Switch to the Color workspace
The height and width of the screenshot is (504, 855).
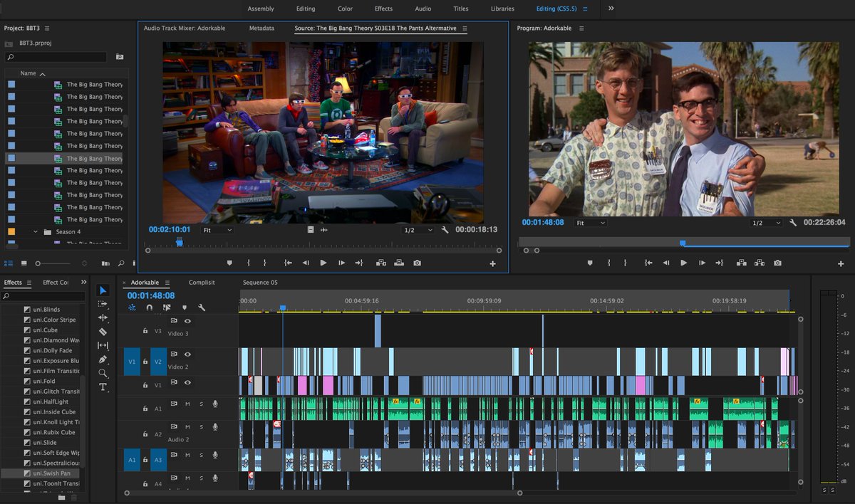pos(345,9)
